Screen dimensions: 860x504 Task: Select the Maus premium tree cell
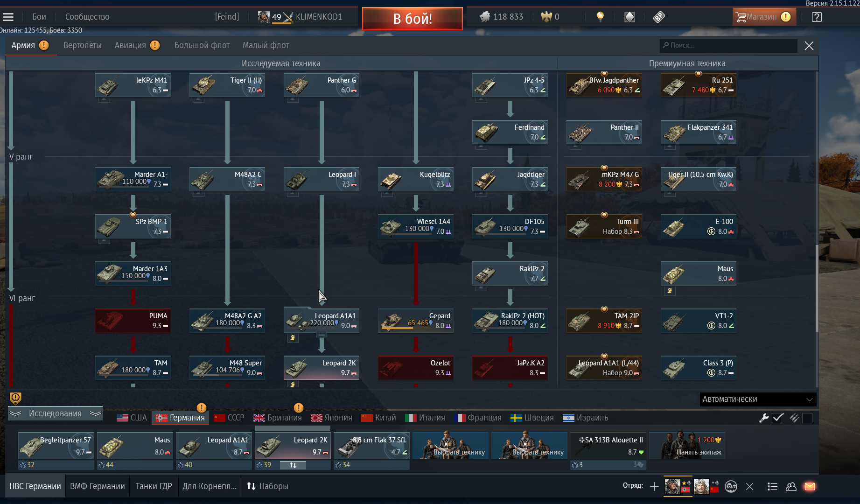[x=699, y=274]
